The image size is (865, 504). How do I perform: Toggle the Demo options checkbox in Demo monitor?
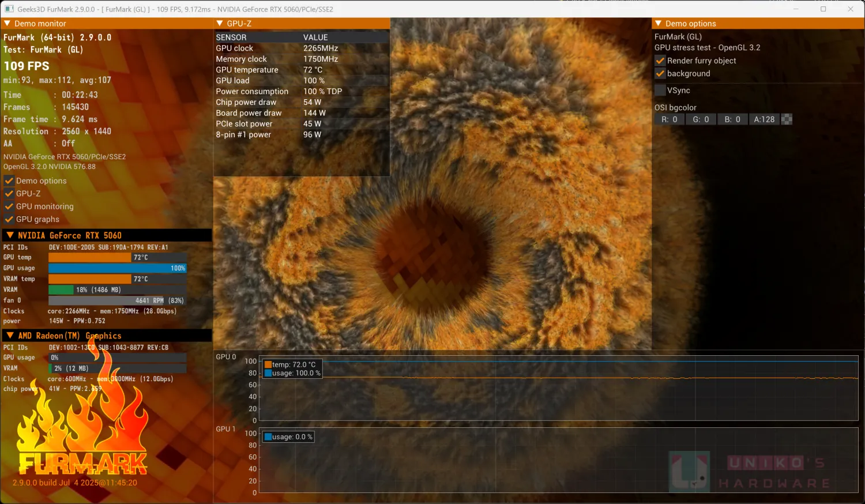[x=9, y=181]
